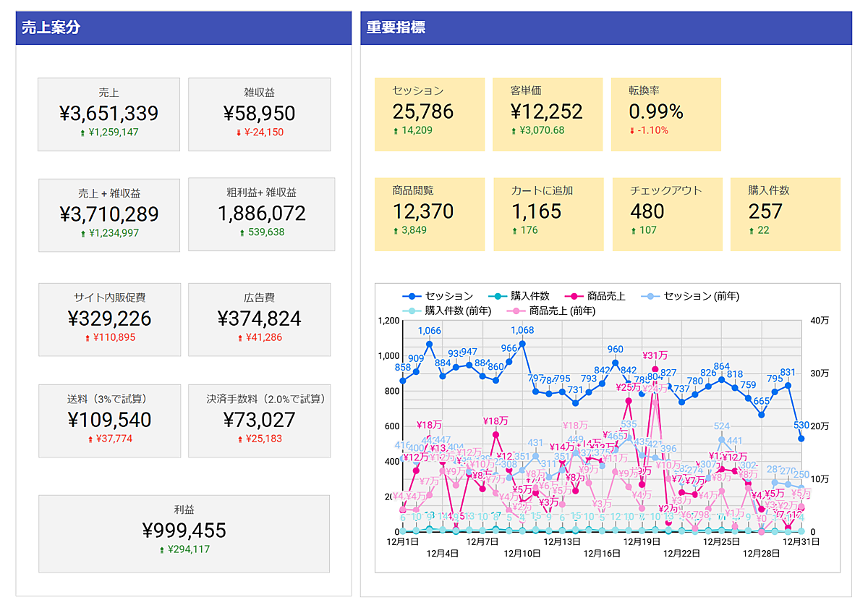868x608 pixels.
Task: Click the red up arrow under サイト内販促費
Action: tap(90, 338)
